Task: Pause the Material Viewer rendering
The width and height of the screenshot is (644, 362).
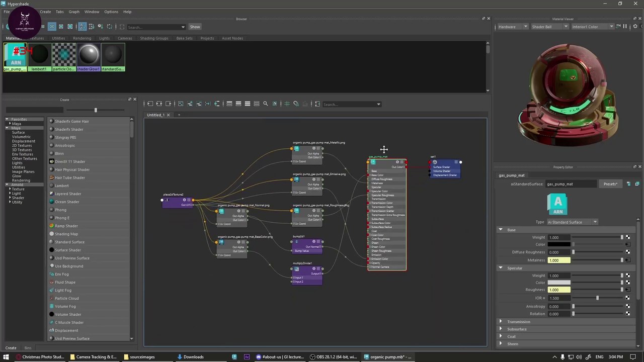Action: (x=625, y=26)
